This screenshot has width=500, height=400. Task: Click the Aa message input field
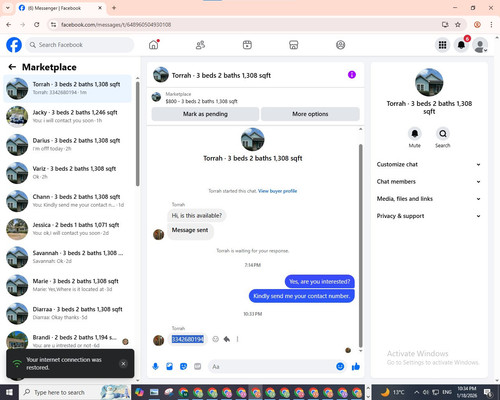click(272, 367)
